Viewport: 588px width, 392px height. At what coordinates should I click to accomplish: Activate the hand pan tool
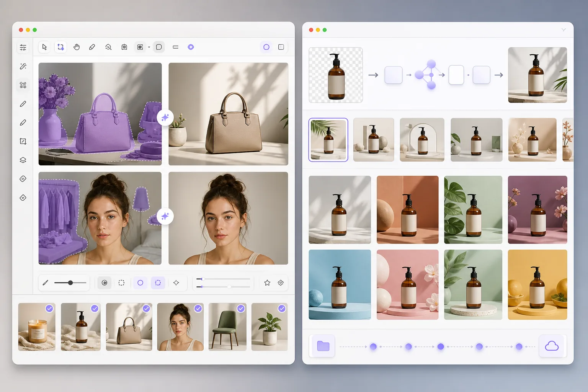(x=77, y=47)
